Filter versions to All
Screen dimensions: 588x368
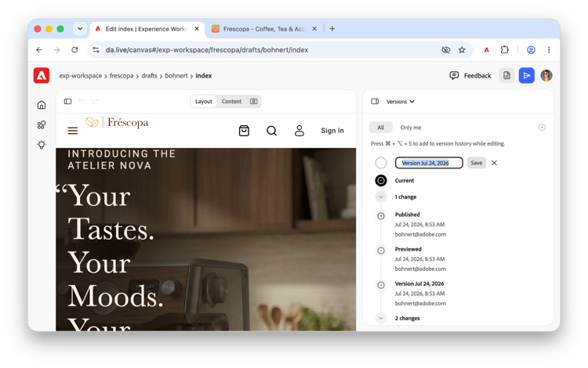click(380, 128)
